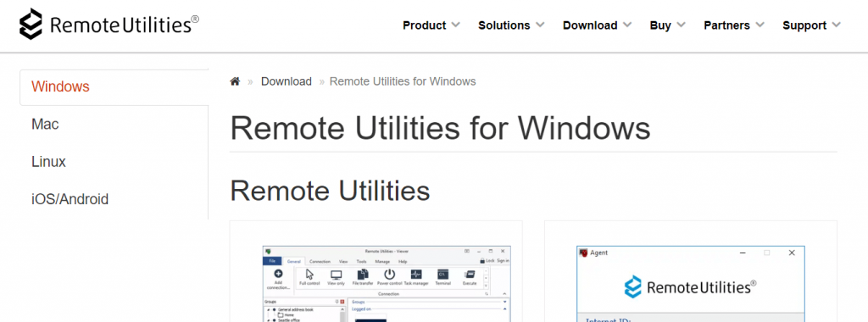Click the 'Remote Utilities for Windows' page heading

pyautogui.click(x=440, y=128)
